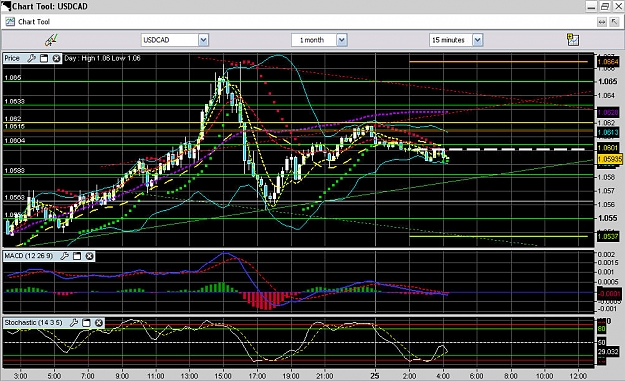Click the green 1.0537 price tag
This screenshot has height=381, width=625.
click(x=608, y=236)
